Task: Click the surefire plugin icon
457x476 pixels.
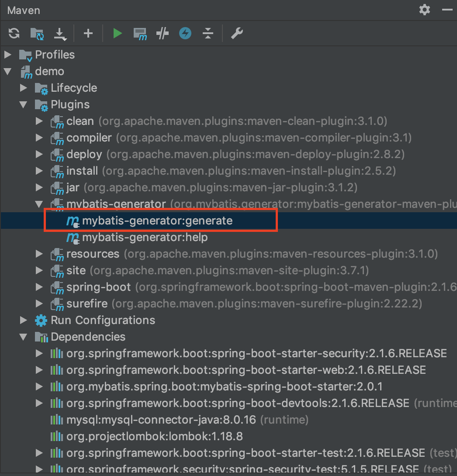Action: (57, 304)
